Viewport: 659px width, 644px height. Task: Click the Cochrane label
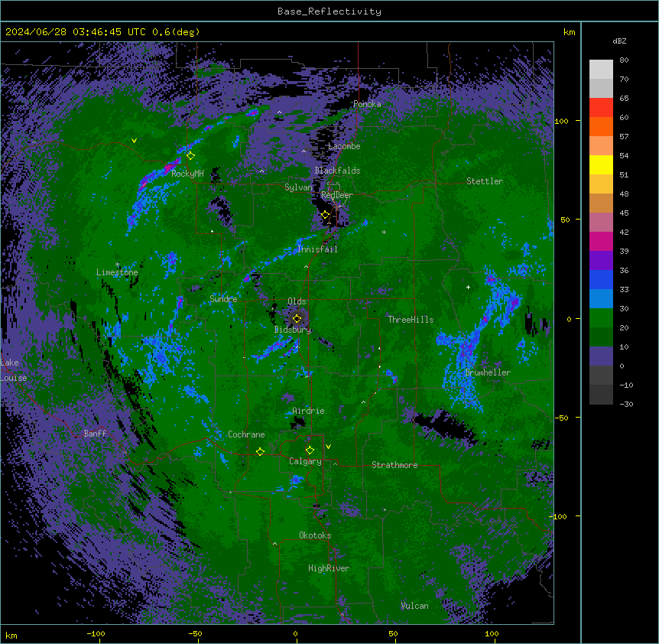(x=246, y=434)
